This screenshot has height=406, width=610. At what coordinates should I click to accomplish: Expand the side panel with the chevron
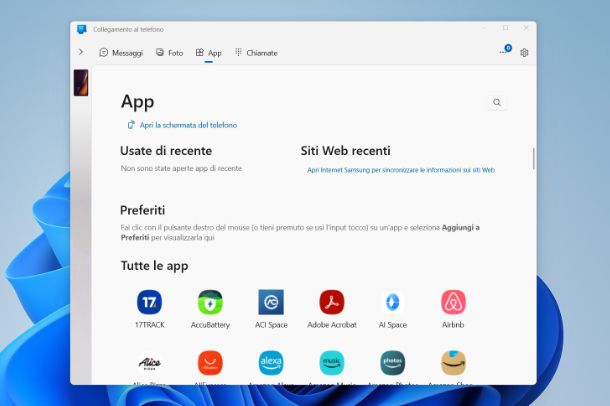click(81, 52)
